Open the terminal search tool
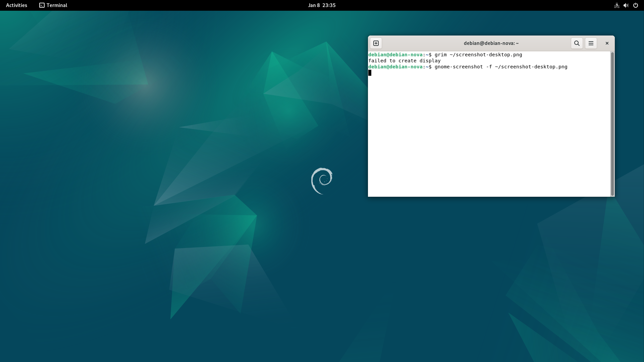The width and height of the screenshot is (644, 362). pyautogui.click(x=577, y=43)
